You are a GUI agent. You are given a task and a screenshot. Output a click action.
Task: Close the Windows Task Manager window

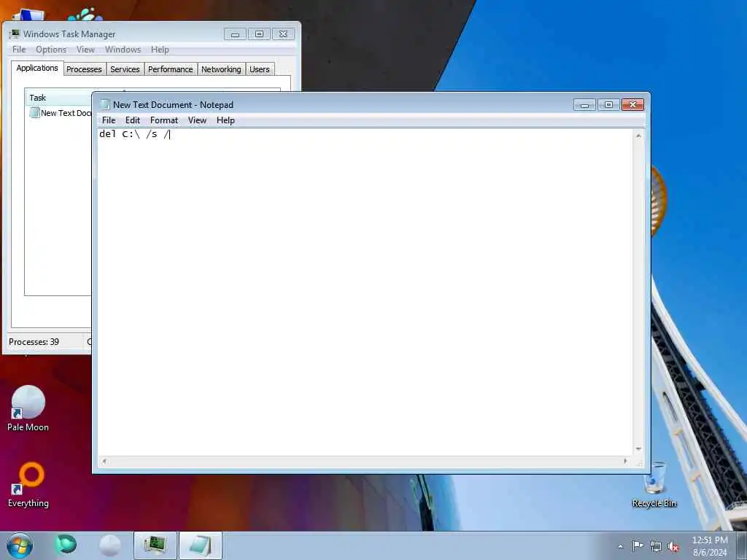[x=283, y=34]
